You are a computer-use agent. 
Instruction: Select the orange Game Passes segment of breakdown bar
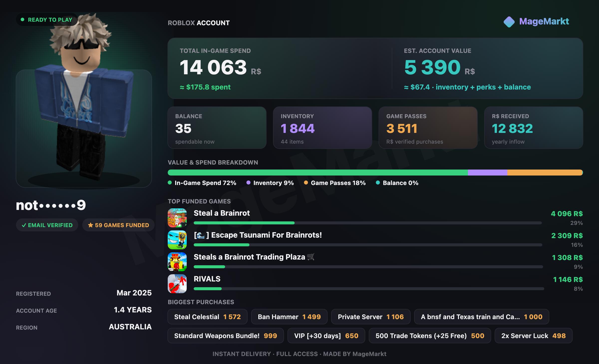tap(545, 173)
